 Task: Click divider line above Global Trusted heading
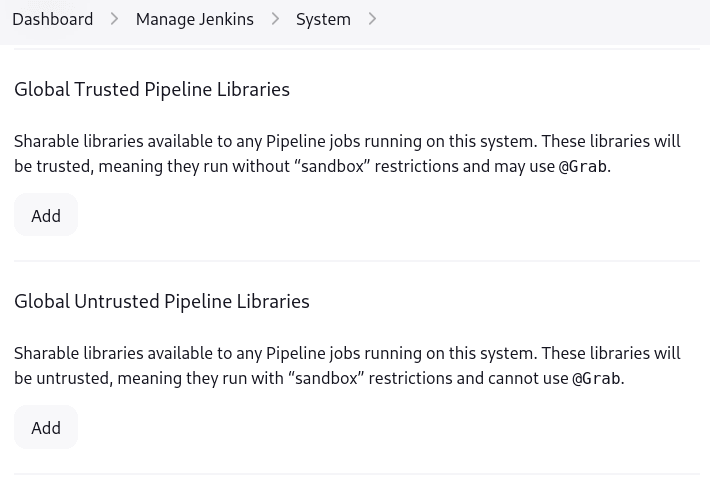pos(356,49)
